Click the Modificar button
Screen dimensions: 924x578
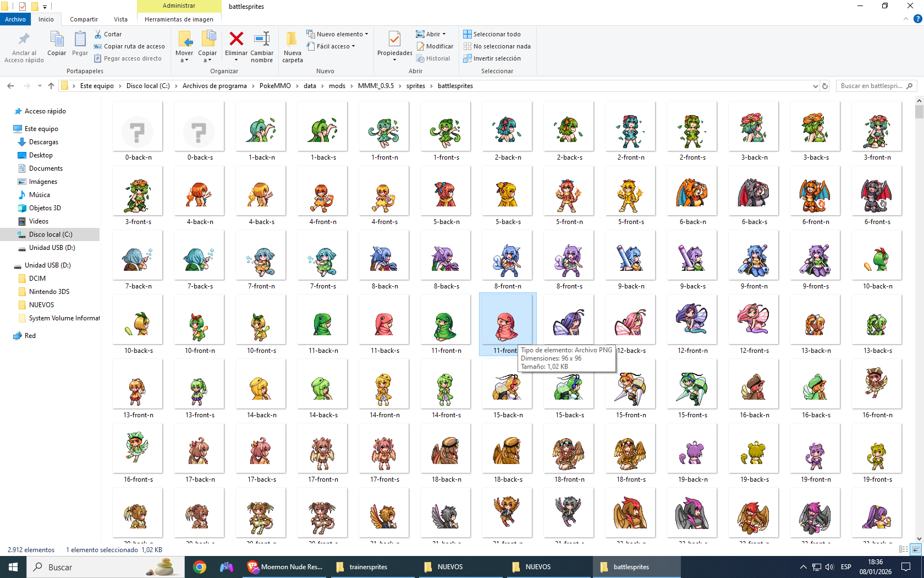tap(435, 46)
